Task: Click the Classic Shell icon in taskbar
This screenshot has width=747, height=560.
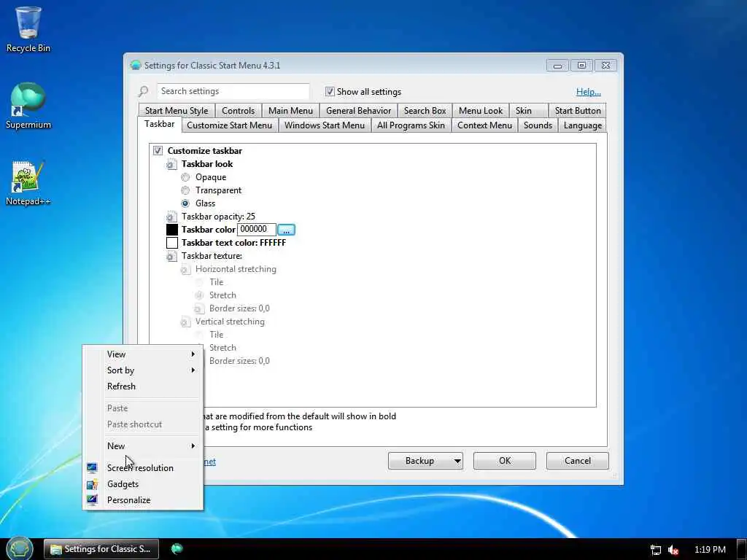Action: coord(177,549)
